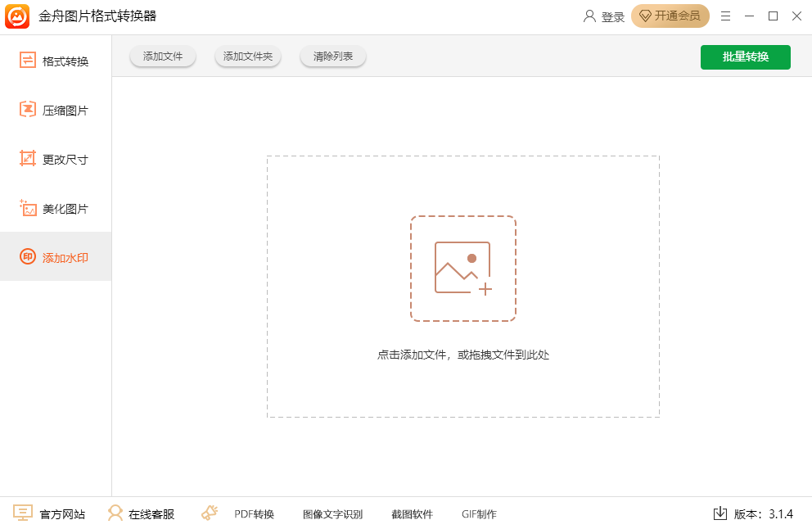
Task: Switch to the 更改尺寸 resize tool
Action: pos(55,158)
